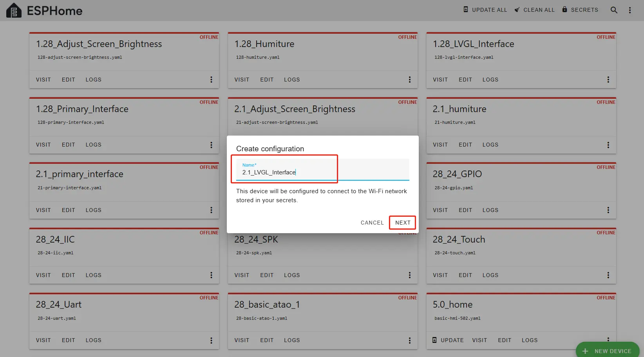Open more options for 1.28_Adjust_Screen_Brightness card

211,80
